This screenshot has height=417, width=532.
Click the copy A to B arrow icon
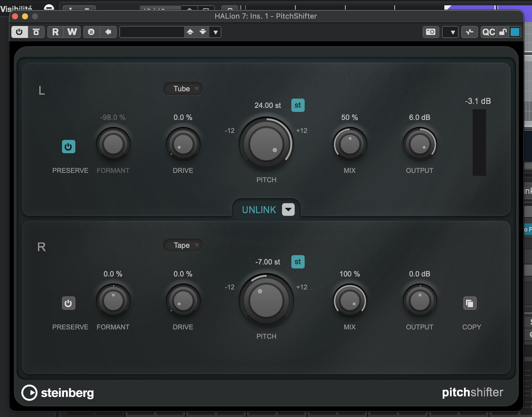click(x=108, y=32)
